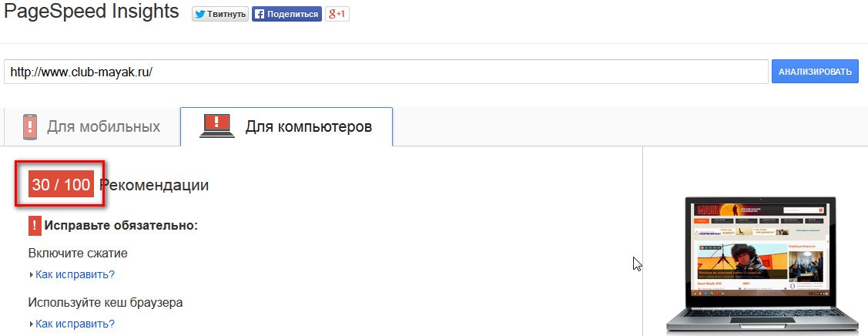Click the АНАЛИЗИРОВАТЬ button
Viewport: 868px width, 336px height.
[815, 72]
